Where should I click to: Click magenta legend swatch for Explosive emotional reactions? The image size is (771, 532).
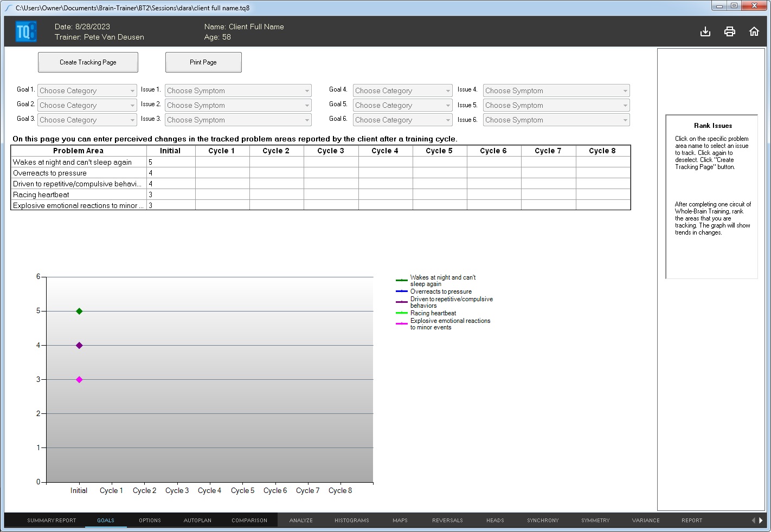[402, 323]
